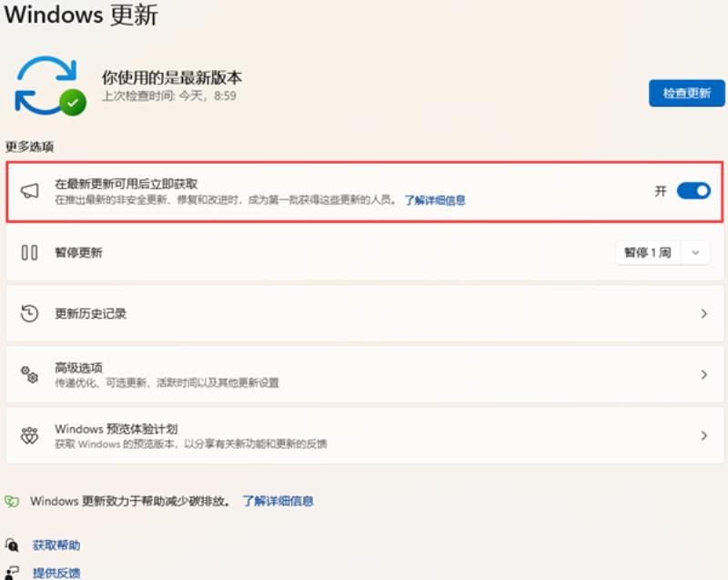Click the green leaf carbon emissions icon
728x580 pixels.
coord(12,502)
